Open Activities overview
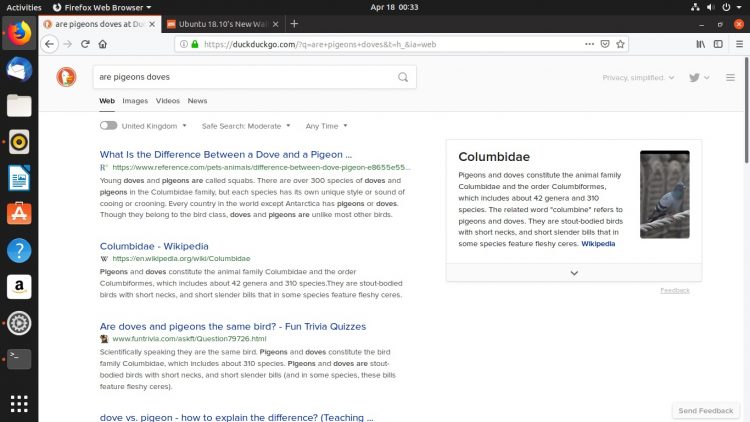The height and width of the screenshot is (422, 750). pyautogui.click(x=23, y=7)
